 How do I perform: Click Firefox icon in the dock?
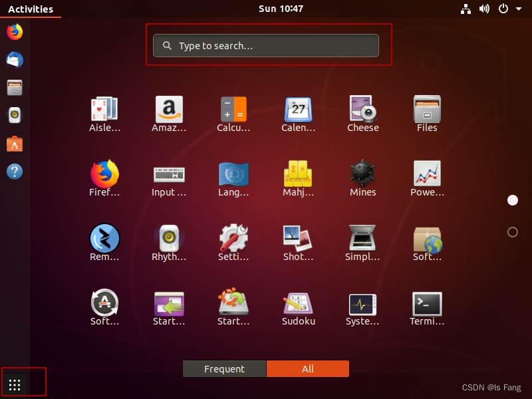(x=15, y=32)
